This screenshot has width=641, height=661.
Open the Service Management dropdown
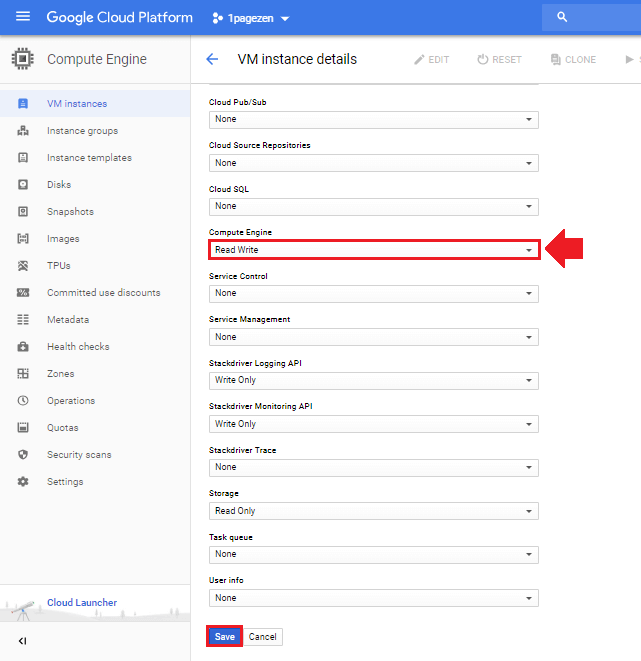click(373, 337)
